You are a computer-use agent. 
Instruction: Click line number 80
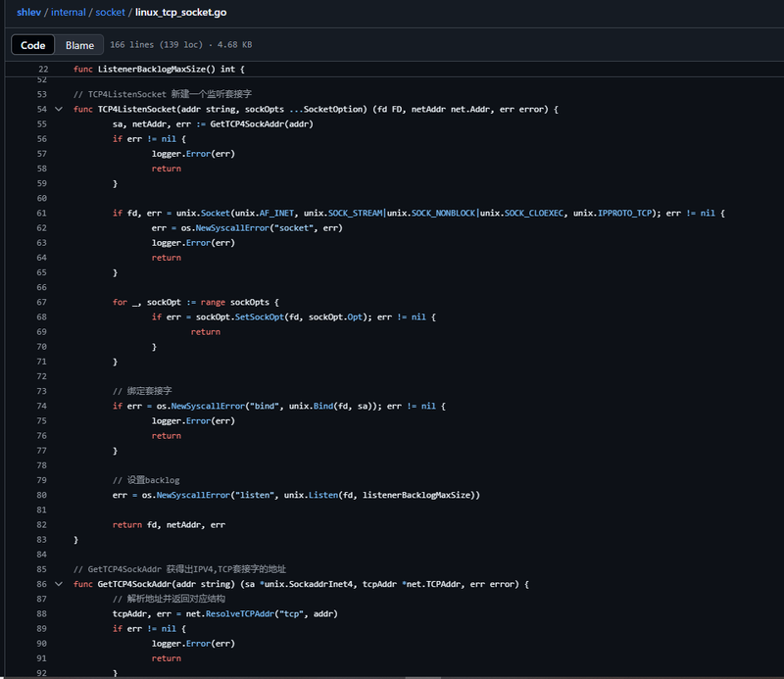coord(42,495)
